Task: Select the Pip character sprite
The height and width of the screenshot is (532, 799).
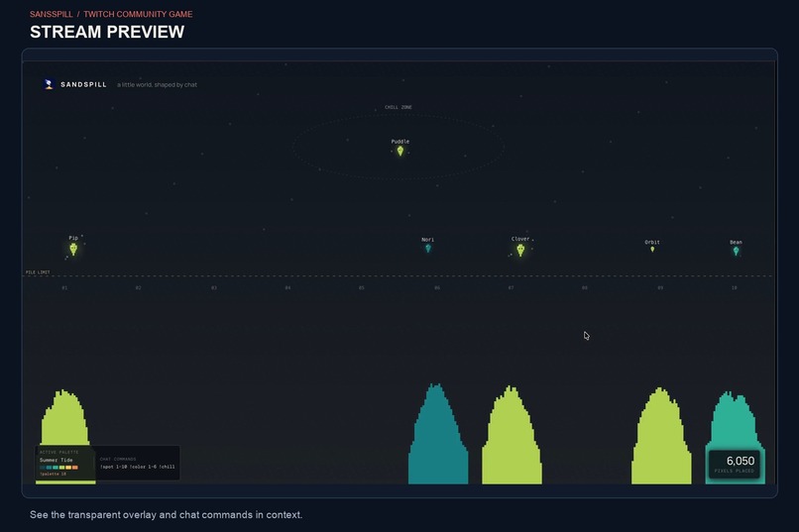Action: pyautogui.click(x=73, y=249)
